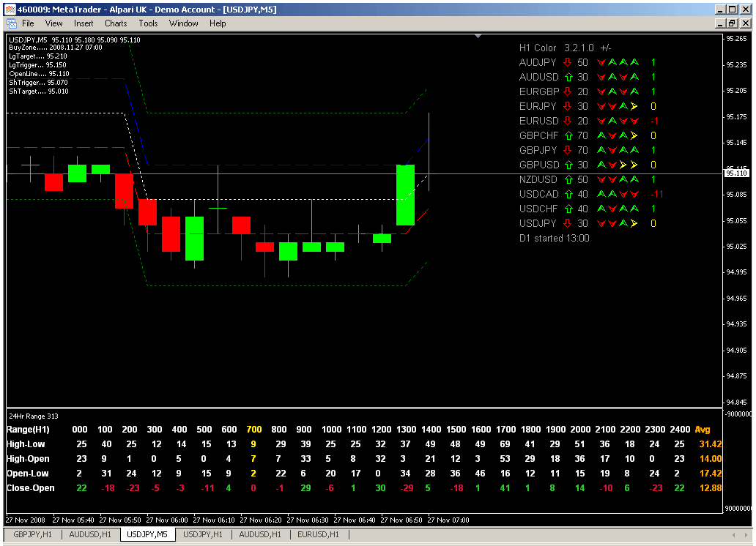Click the red down arrow next to EURUSD

[568, 121]
